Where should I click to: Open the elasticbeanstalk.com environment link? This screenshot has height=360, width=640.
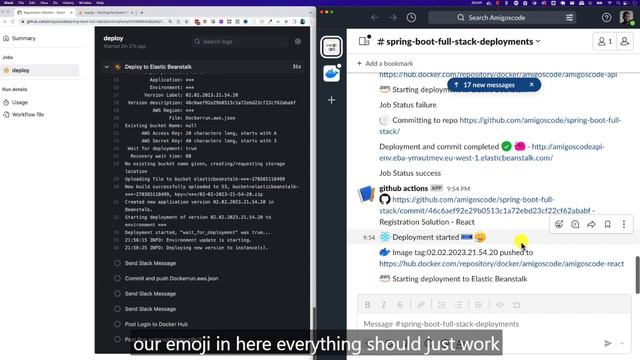coord(492,152)
